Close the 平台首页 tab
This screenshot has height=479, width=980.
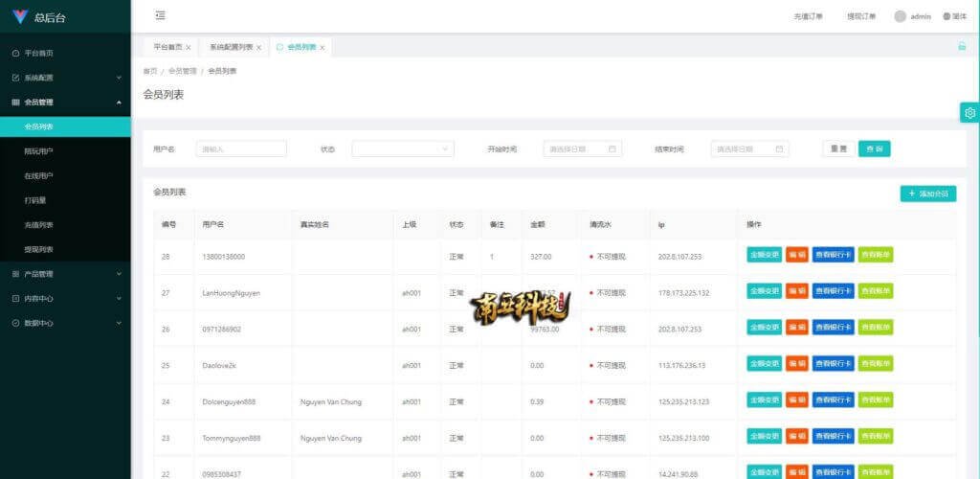pos(188,47)
